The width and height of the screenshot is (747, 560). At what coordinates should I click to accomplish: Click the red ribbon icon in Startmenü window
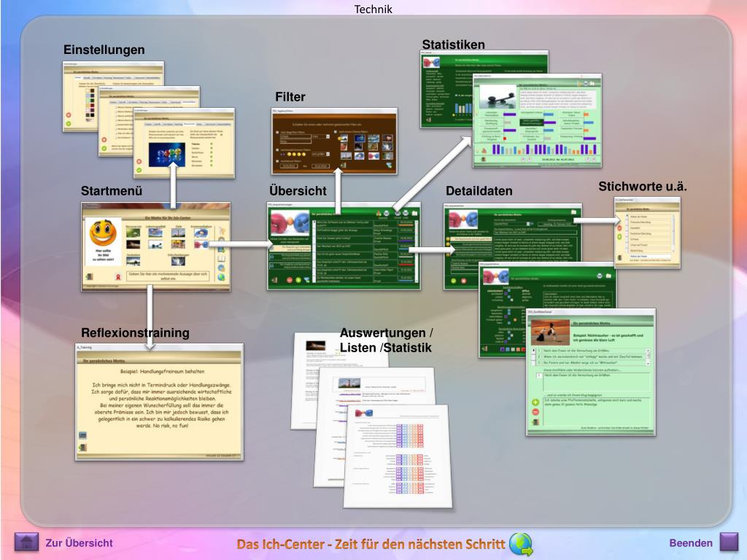point(118,276)
